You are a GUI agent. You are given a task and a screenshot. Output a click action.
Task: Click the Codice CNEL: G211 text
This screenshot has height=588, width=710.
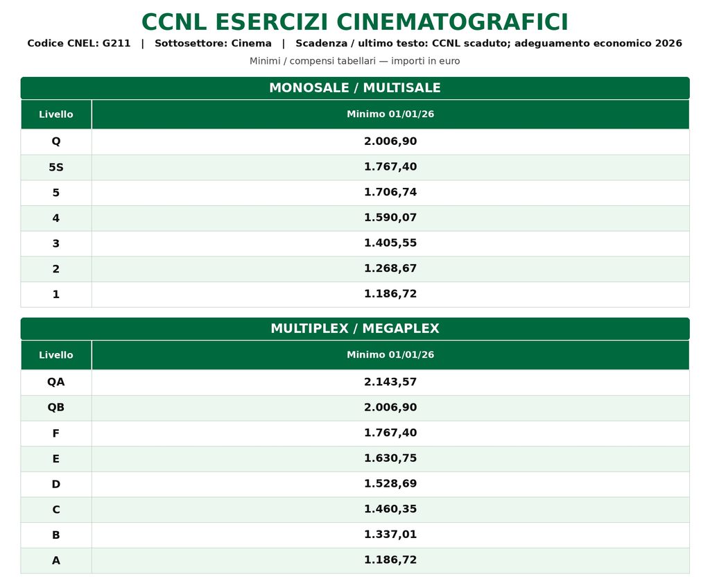point(79,44)
